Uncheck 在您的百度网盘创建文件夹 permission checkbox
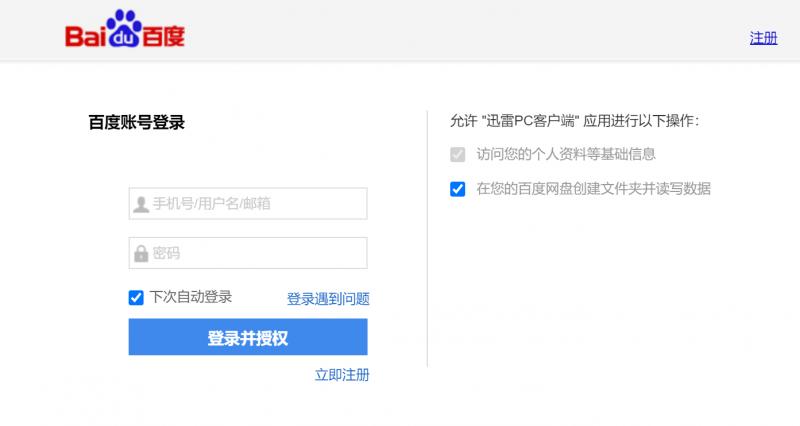The width and height of the screenshot is (800, 426). 458,188
